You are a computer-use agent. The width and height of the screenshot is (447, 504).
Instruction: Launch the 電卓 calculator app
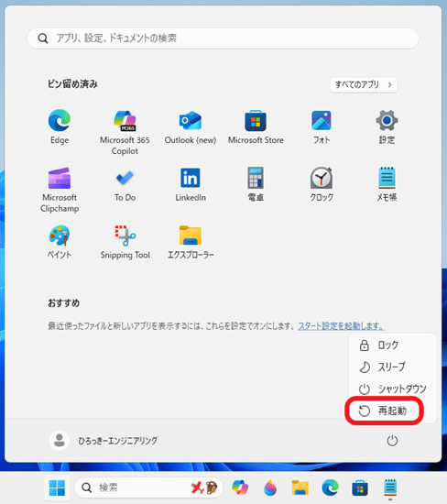256,184
